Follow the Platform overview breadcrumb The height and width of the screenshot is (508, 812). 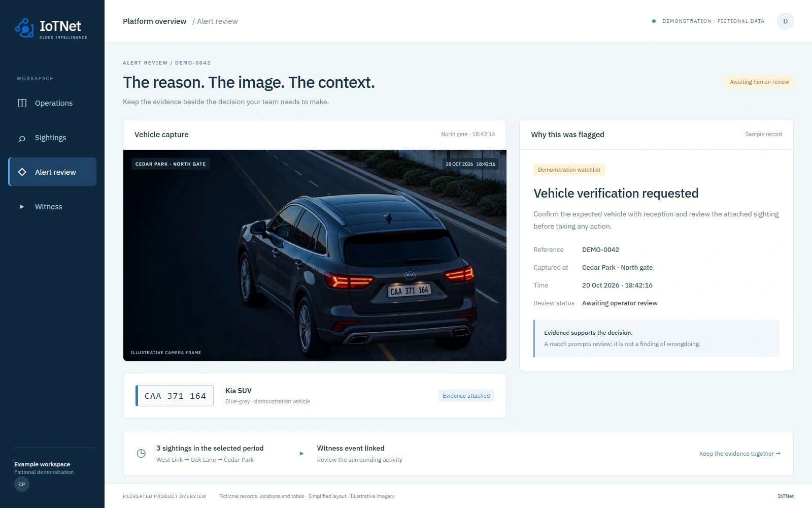pyautogui.click(x=154, y=21)
